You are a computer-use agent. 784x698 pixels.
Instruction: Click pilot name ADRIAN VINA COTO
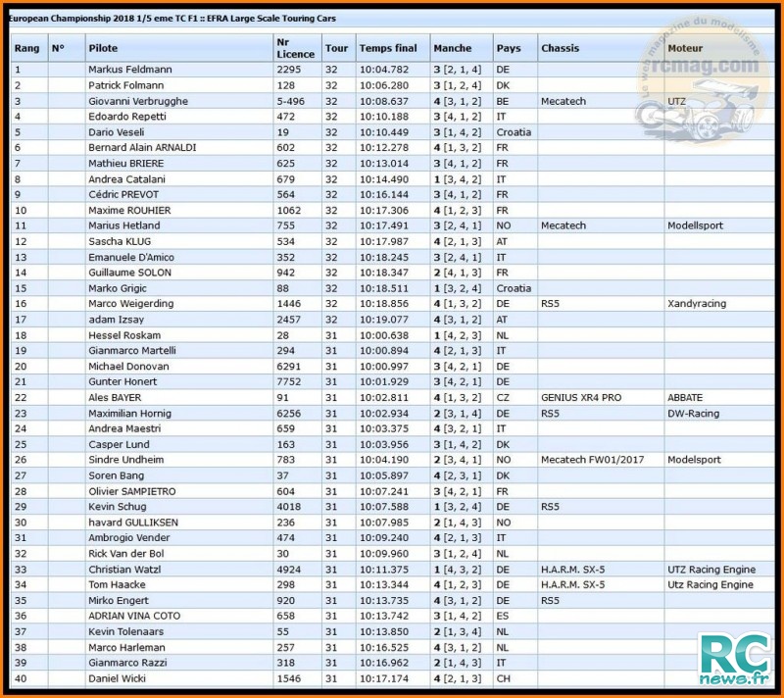pyautogui.click(x=134, y=616)
